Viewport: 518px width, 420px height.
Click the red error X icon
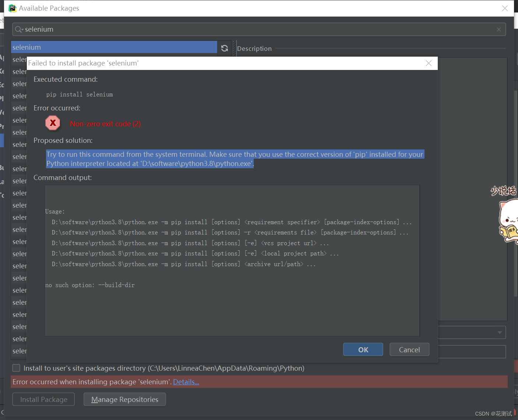coord(53,123)
